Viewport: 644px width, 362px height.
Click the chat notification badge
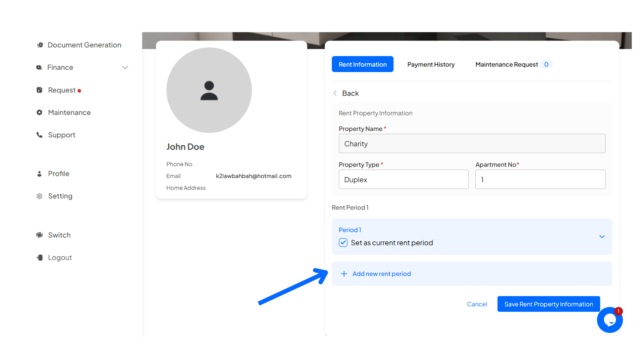tap(619, 311)
